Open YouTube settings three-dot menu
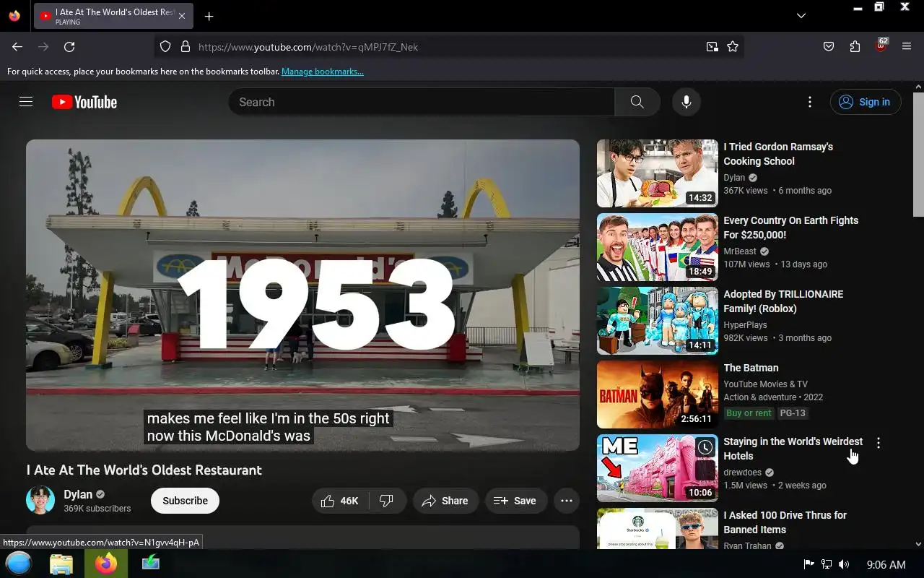 click(x=810, y=102)
